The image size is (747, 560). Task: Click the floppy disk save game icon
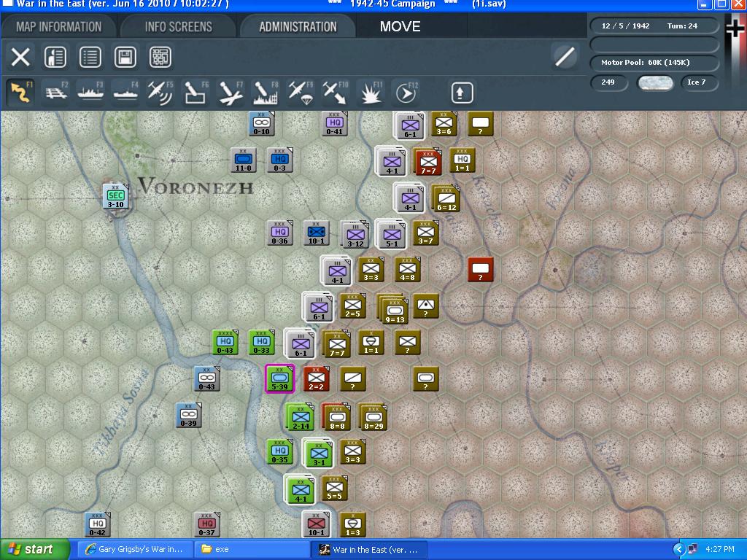coord(125,57)
